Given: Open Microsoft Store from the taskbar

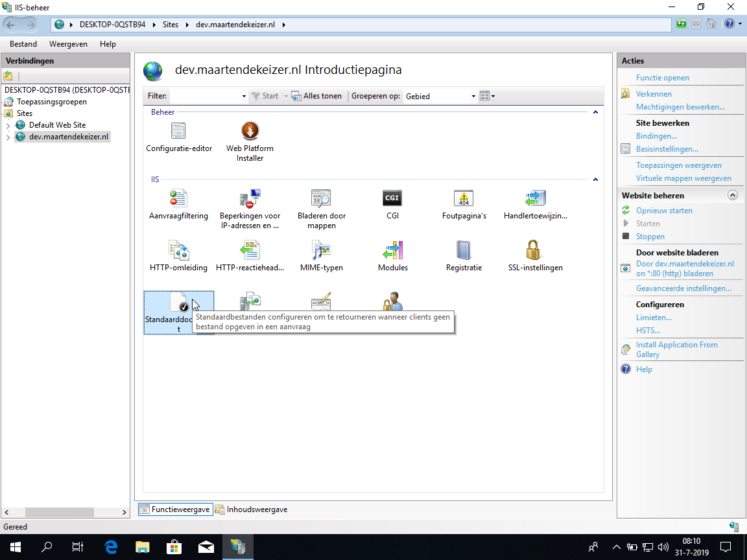Looking at the screenshot, I should tap(174, 546).
